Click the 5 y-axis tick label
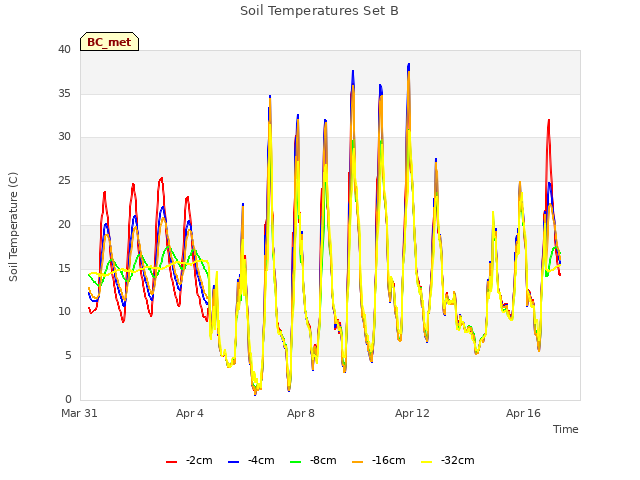Image resolution: width=640 pixels, height=480 pixels. [x=68, y=356]
